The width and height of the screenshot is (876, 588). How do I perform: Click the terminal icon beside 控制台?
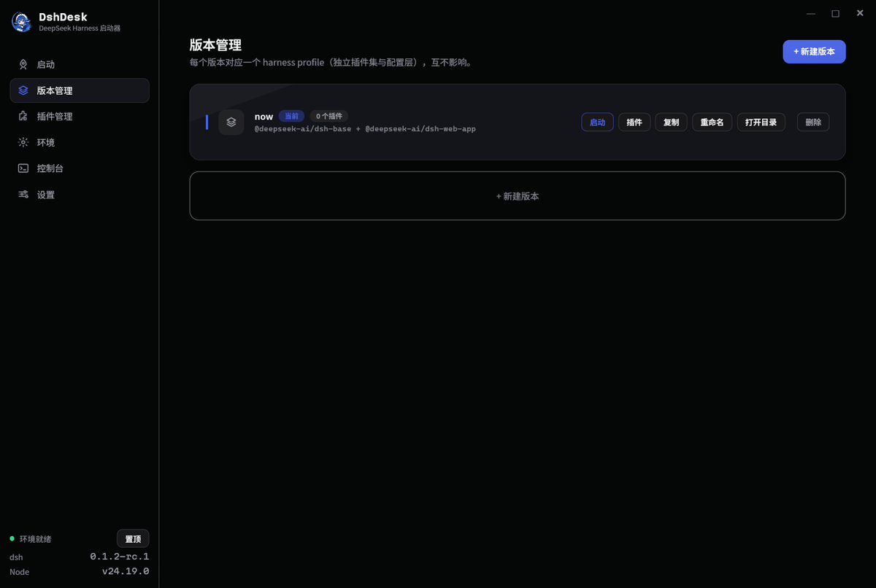23,168
